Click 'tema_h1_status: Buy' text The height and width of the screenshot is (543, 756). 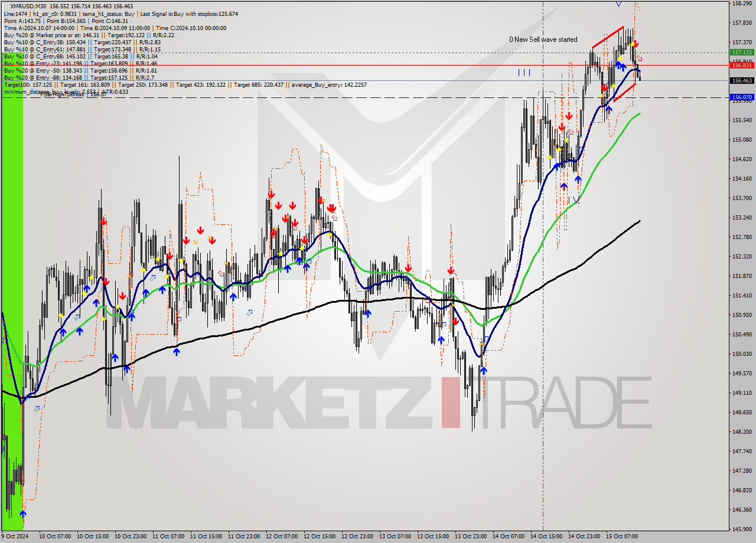108,14
